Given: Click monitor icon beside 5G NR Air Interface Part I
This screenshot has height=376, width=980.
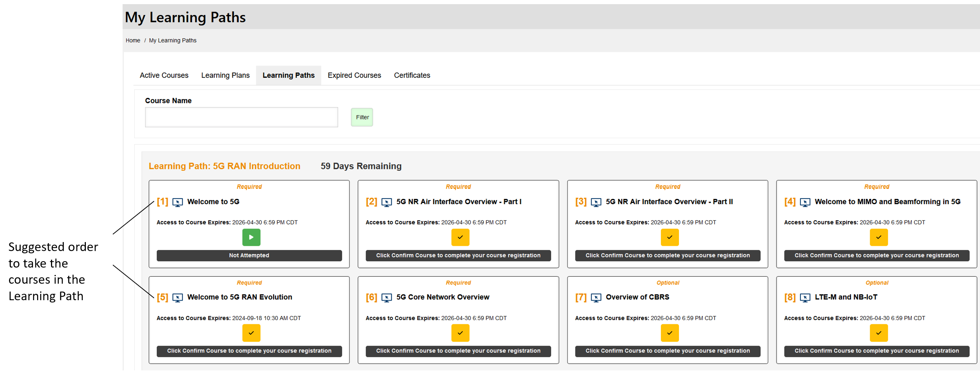Looking at the screenshot, I should [387, 202].
